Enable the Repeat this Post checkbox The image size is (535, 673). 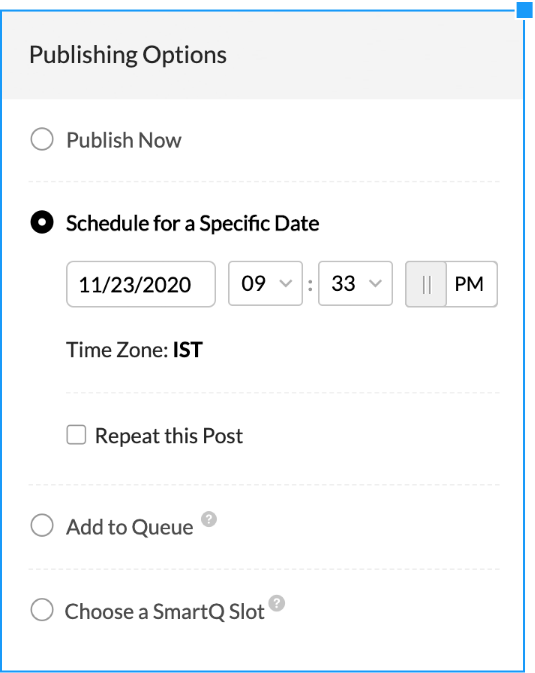coord(76,435)
